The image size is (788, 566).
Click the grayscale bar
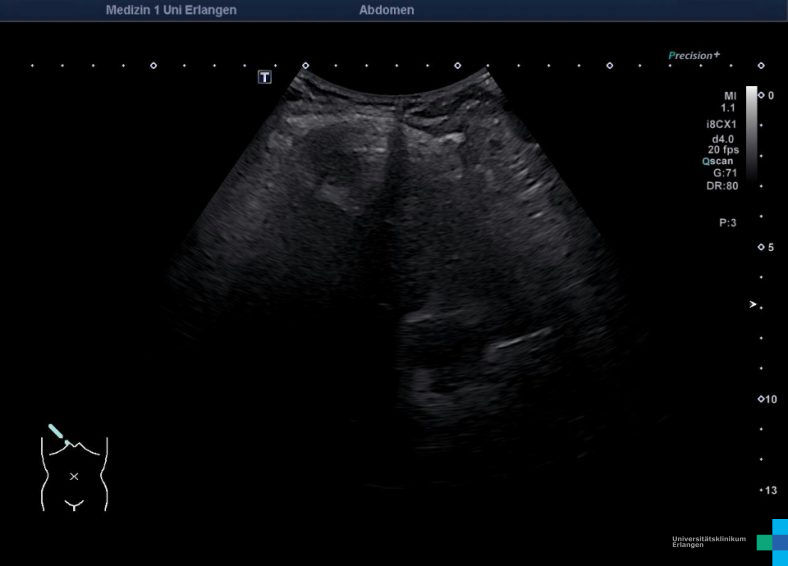[751, 132]
